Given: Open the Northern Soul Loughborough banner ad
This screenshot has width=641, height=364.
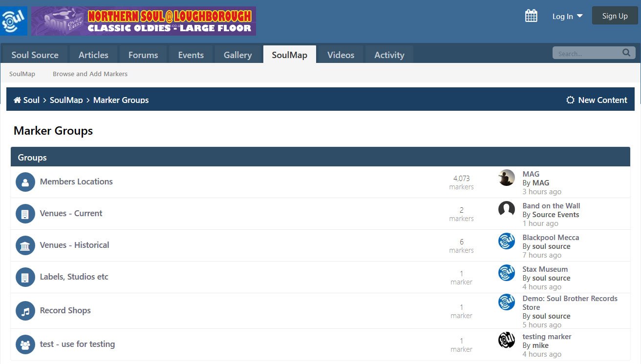Looking at the screenshot, I should [x=144, y=21].
